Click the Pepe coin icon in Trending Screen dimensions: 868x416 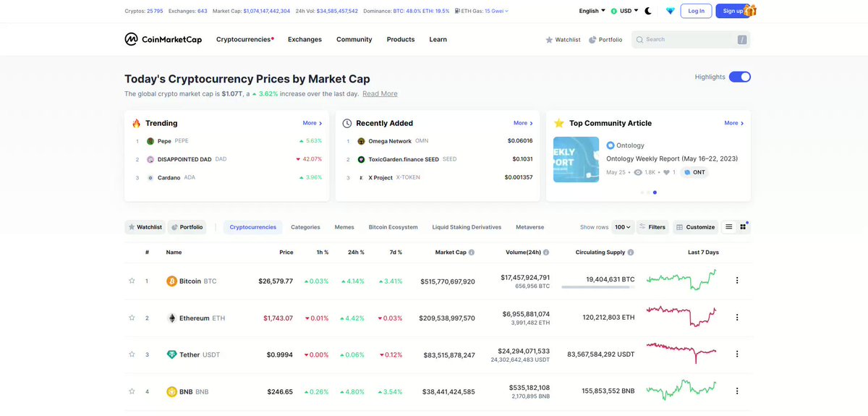150,141
